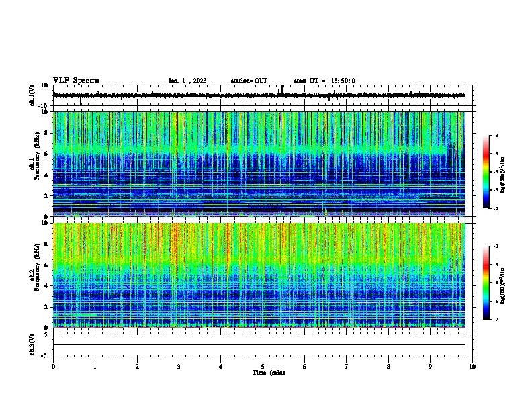Screen dimensions: 532x411
Task: Click the ch.3 flat voltage trace line
Action: (x=259, y=345)
